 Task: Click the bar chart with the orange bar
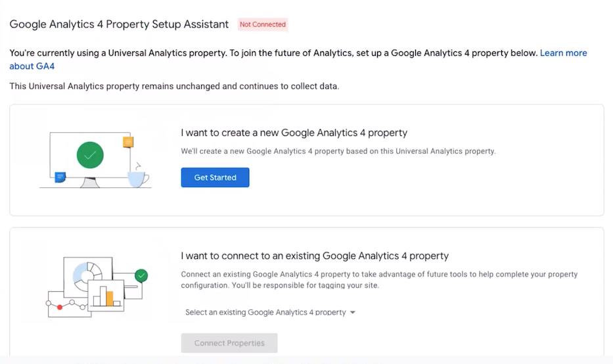click(x=104, y=296)
